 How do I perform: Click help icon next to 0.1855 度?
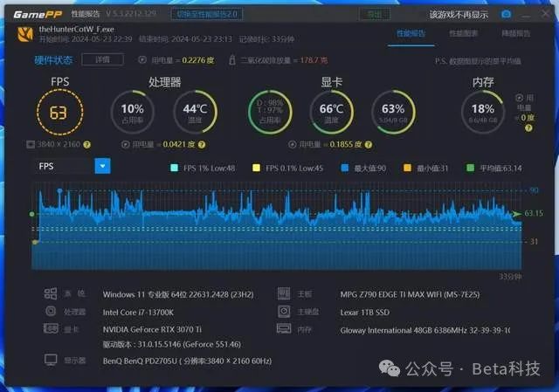coord(369,145)
